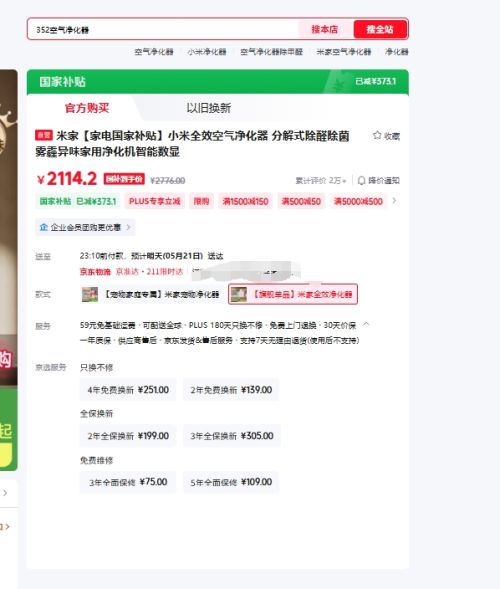
Task: Select the pet family edition thumbnail
Action: (x=90, y=294)
